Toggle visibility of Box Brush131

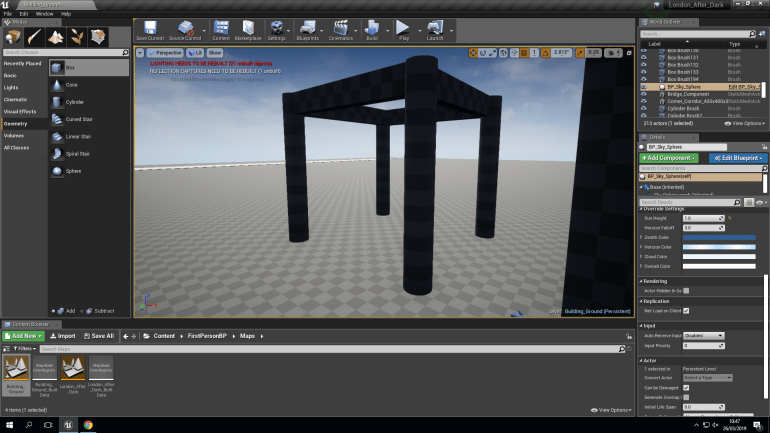(x=643, y=57)
